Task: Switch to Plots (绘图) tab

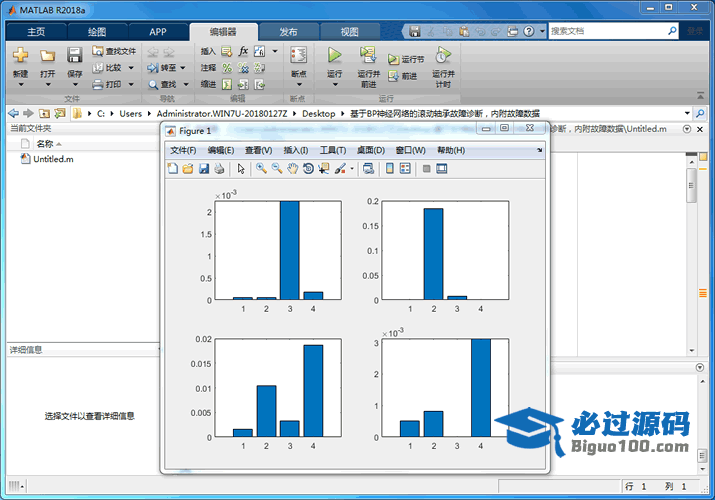Action: (x=97, y=32)
